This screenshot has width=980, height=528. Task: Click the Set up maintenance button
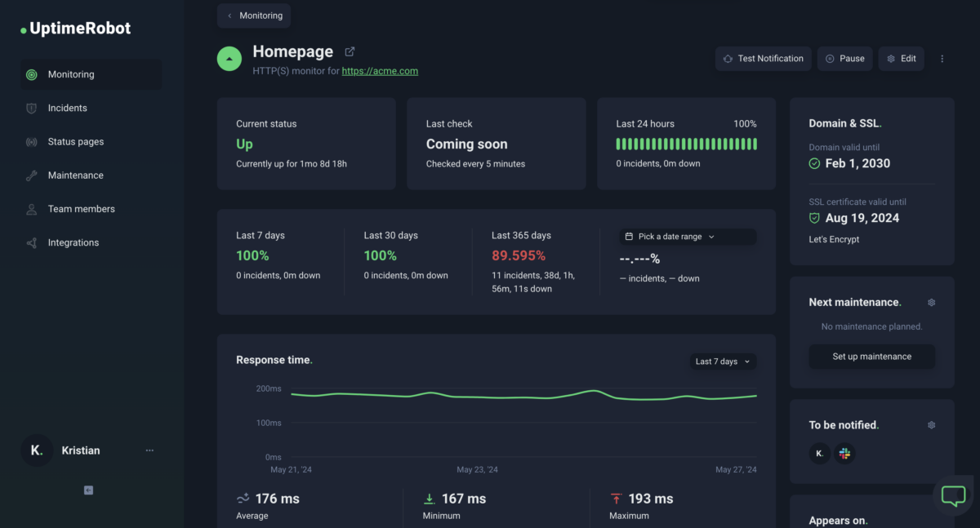pos(871,356)
